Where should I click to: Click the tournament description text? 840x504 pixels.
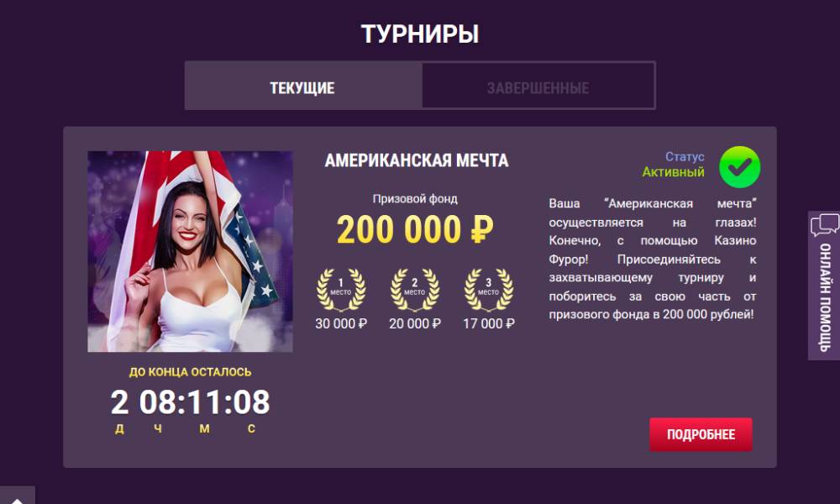[x=653, y=260]
